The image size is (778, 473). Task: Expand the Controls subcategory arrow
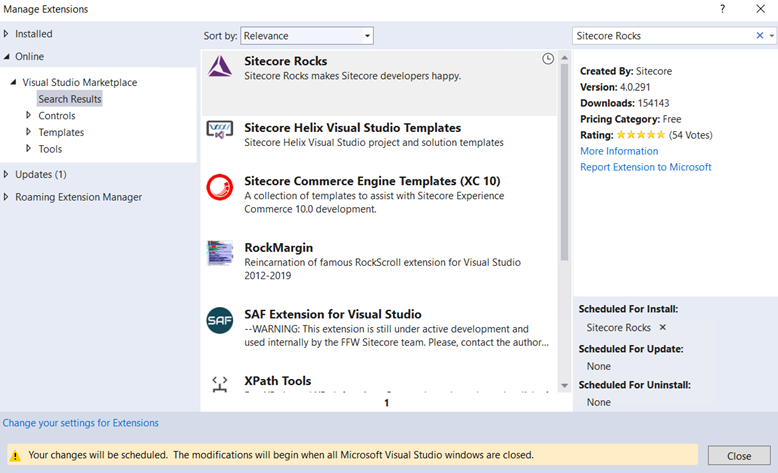28,115
